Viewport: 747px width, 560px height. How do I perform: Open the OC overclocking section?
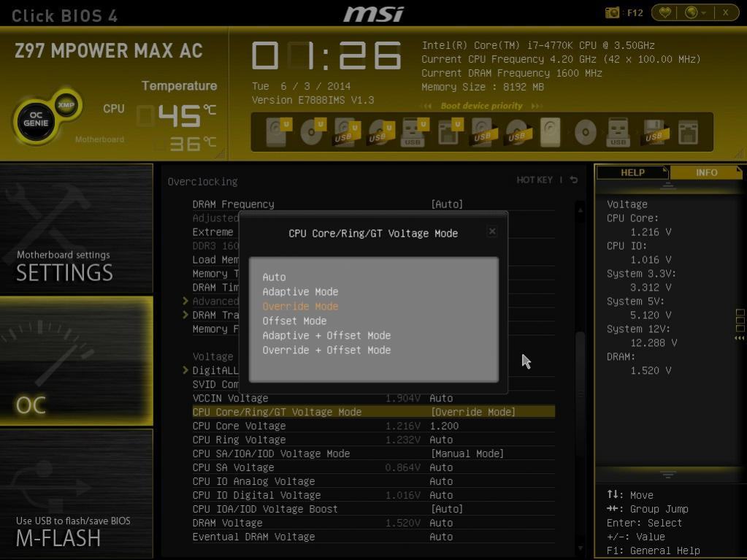point(76,361)
